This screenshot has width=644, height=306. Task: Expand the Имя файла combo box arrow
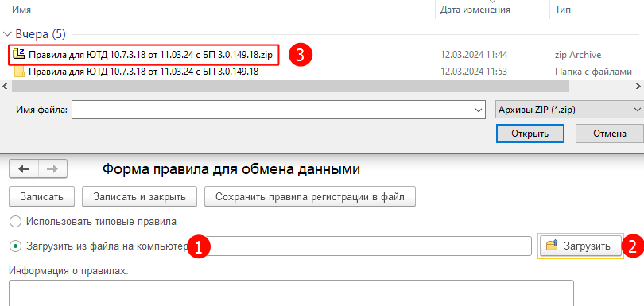coord(478,110)
